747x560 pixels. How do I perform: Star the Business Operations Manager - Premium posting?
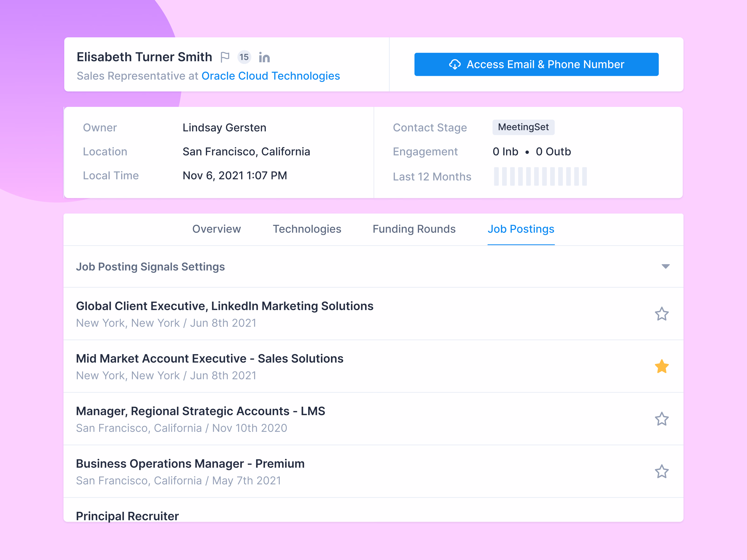click(662, 472)
